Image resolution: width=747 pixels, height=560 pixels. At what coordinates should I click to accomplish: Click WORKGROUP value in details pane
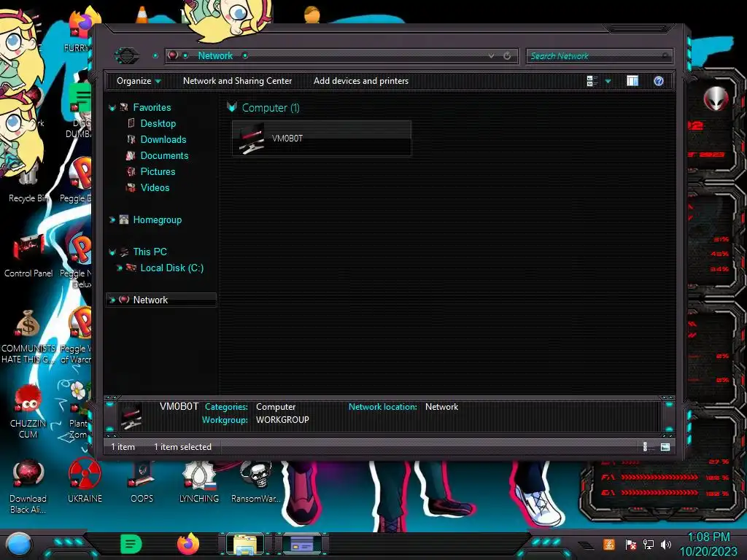pyautogui.click(x=282, y=420)
